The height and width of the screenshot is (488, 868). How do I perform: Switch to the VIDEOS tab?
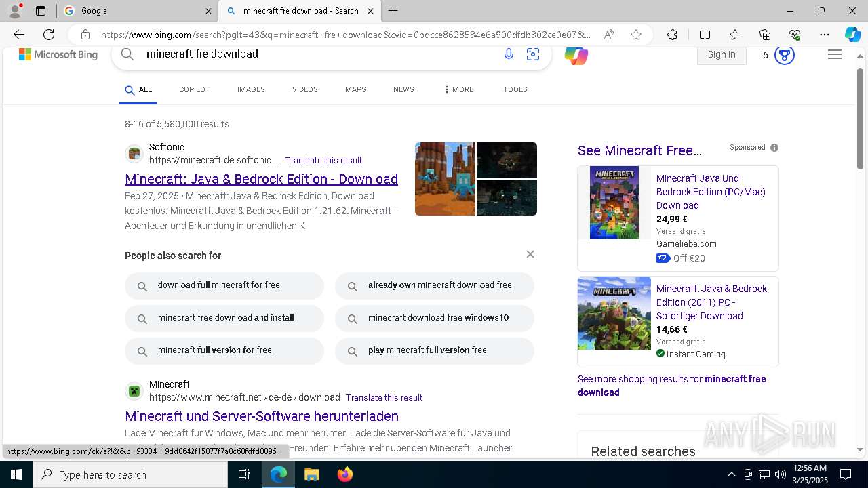coord(305,89)
